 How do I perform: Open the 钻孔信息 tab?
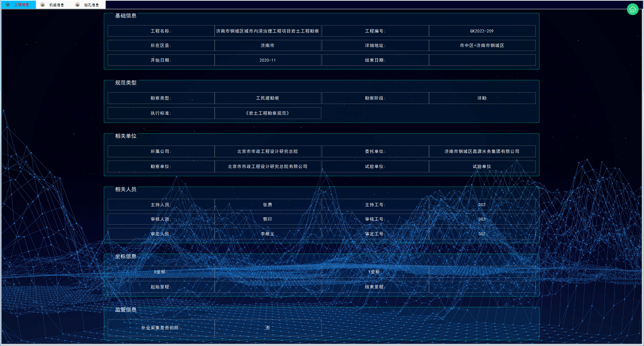[91, 5]
